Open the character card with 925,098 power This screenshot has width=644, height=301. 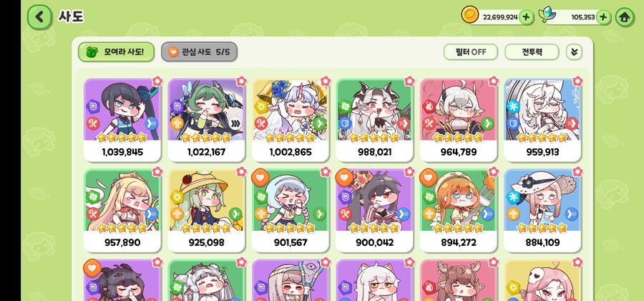pos(207,210)
